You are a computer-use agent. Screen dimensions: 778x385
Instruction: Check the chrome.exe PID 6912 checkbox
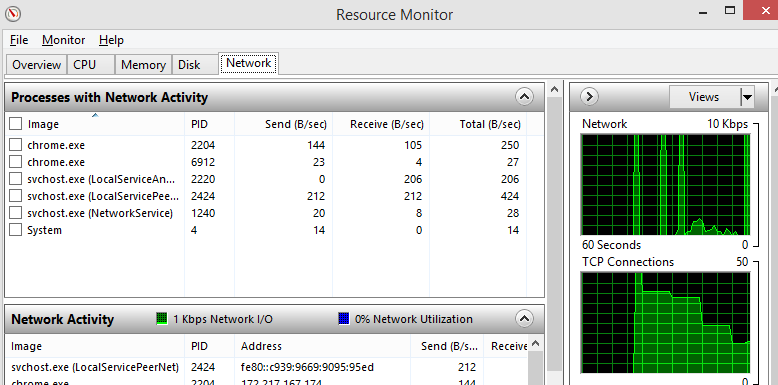coord(16,162)
